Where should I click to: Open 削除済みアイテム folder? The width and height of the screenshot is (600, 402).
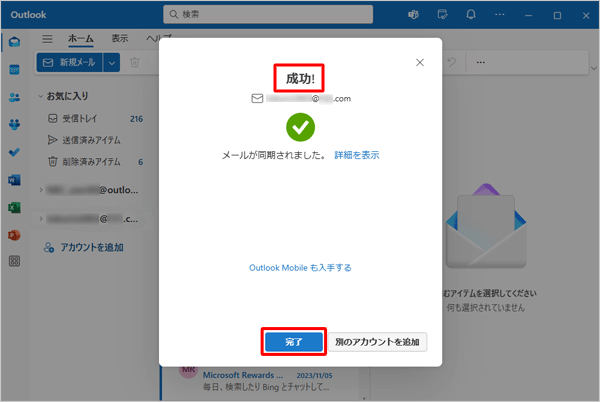95,162
